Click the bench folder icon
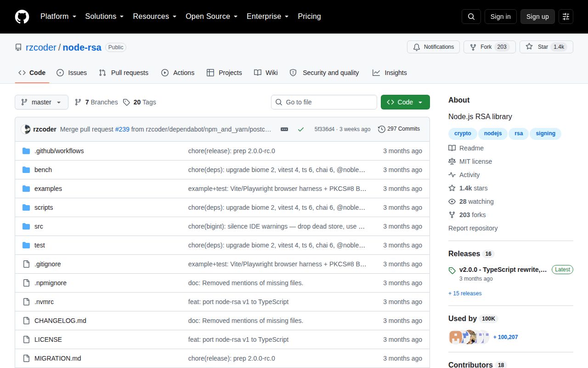Image resolution: width=588 pixels, height=368 pixels. 26,170
